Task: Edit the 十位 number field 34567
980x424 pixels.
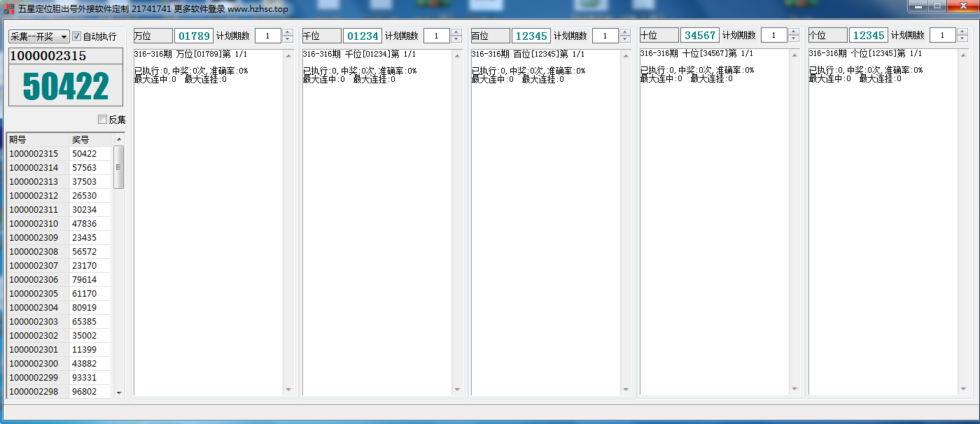Action: [700, 36]
